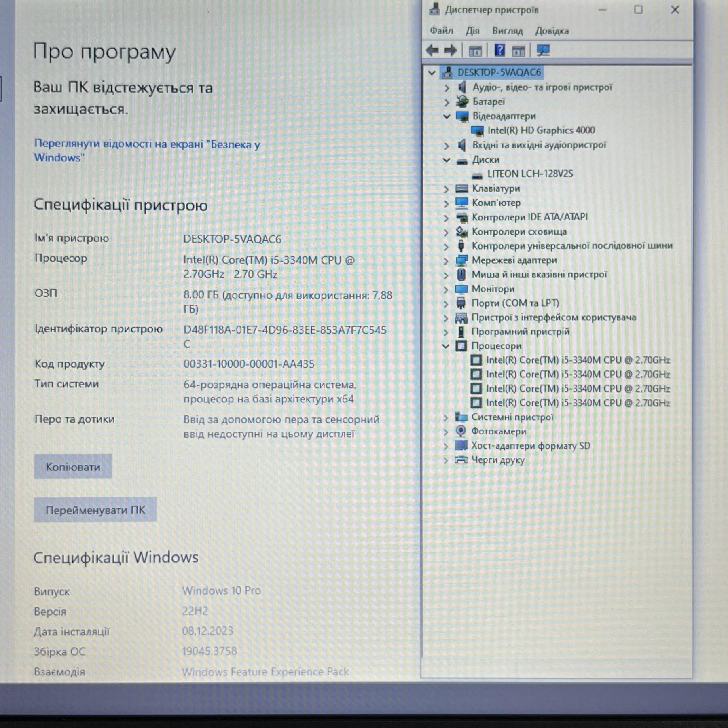Expand the Хост-адаптери формату SD category
The height and width of the screenshot is (728, 728).
[x=446, y=446]
